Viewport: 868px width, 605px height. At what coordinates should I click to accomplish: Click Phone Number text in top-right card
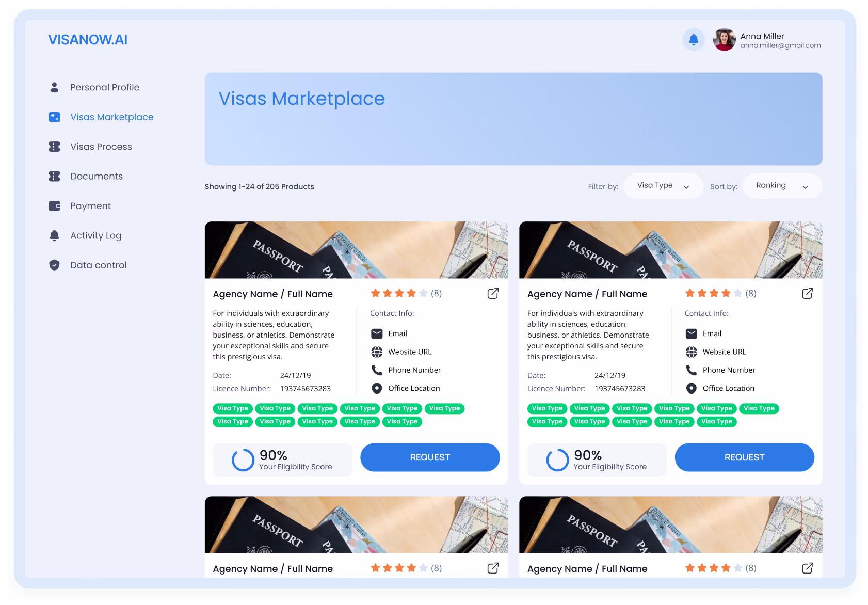pos(729,370)
